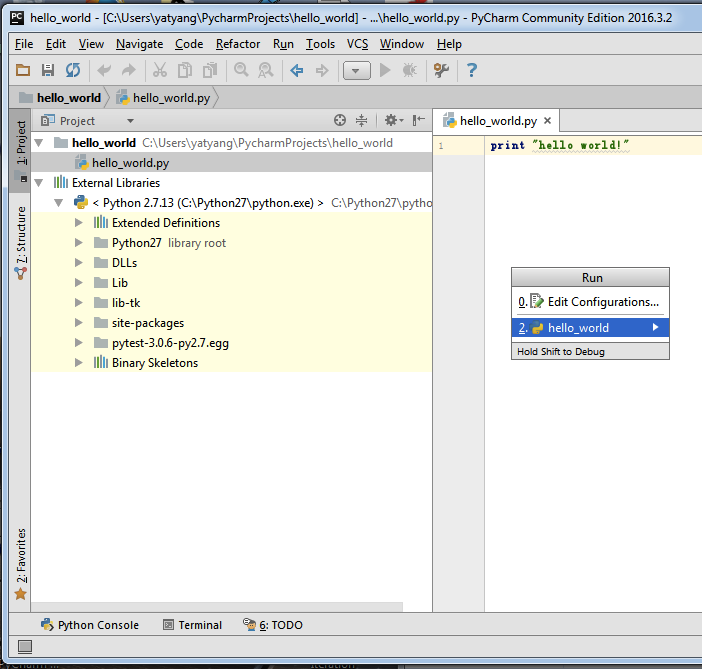Collapse the hello_world project root node
The width and height of the screenshot is (702, 669).
pyautogui.click(x=39, y=143)
